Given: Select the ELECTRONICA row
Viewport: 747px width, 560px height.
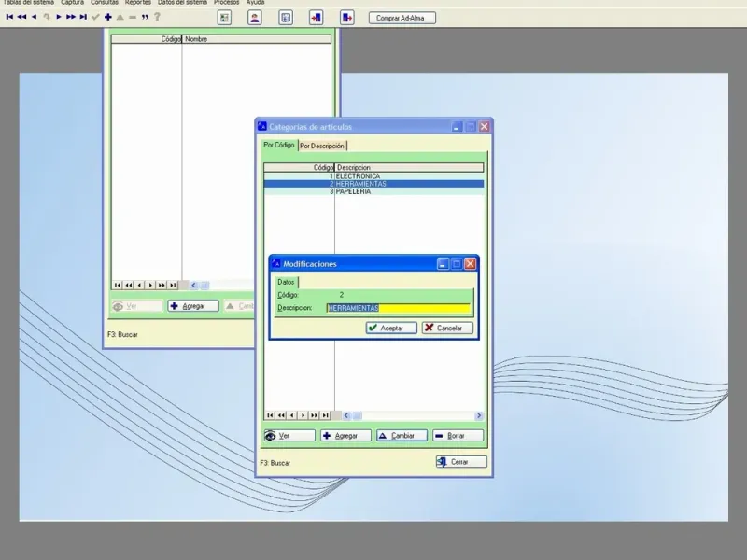Looking at the screenshot, I should pos(373,176).
